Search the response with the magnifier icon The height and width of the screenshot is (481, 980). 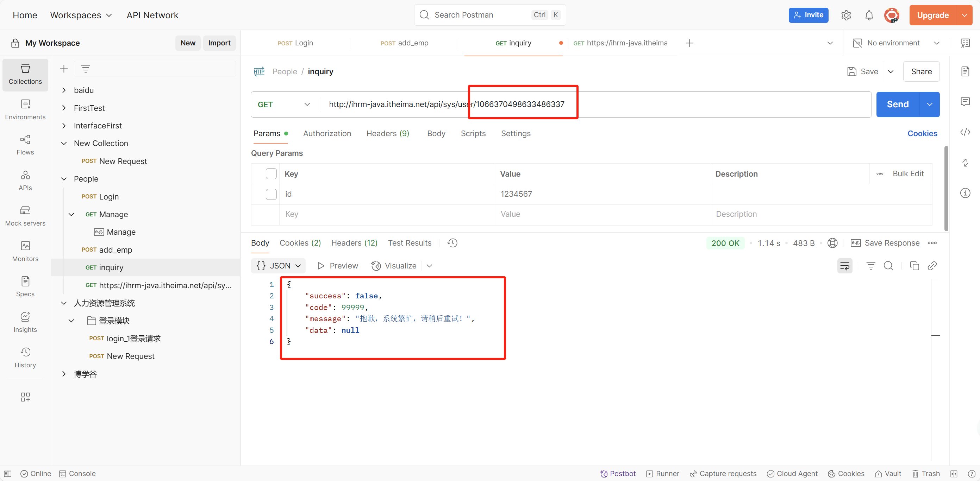pyautogui.click(x=888, y=266)
